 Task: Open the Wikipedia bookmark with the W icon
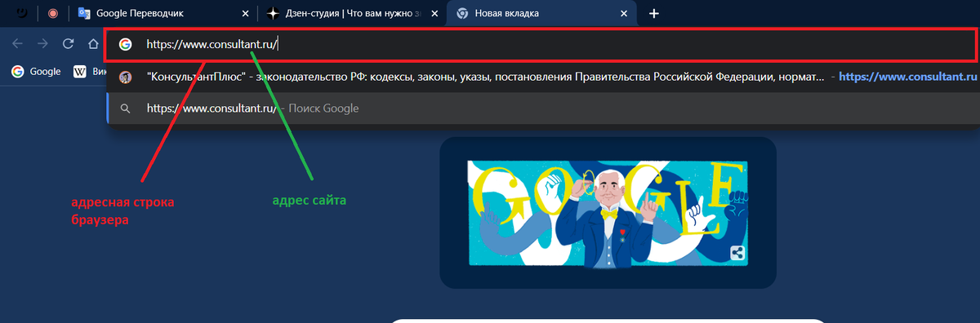(x=90, y=71)
